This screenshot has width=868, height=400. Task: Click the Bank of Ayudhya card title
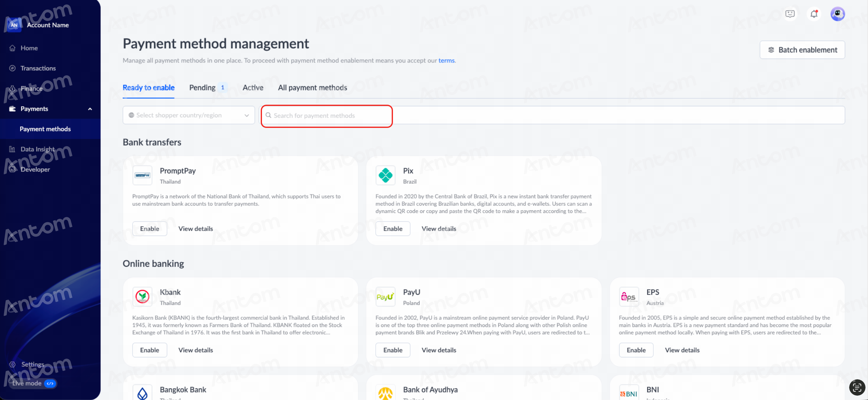(x=430, y=390)
